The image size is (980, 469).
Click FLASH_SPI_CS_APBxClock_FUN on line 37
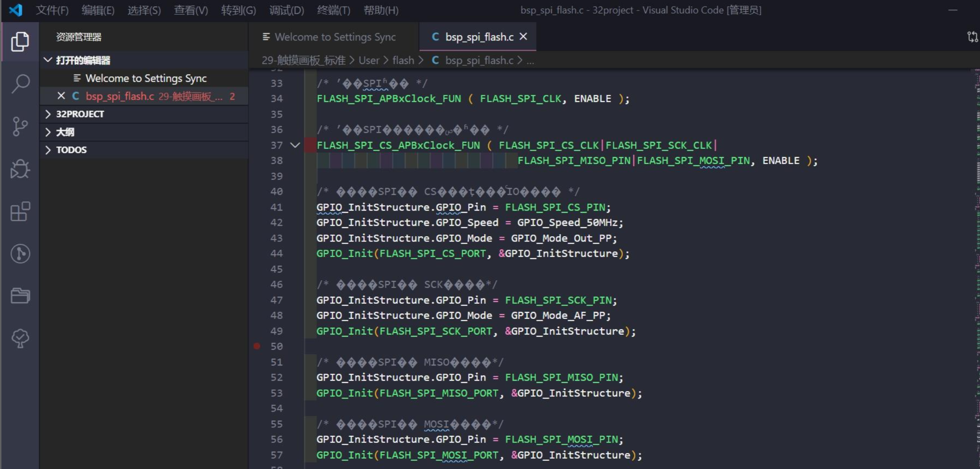coord(398,145)
